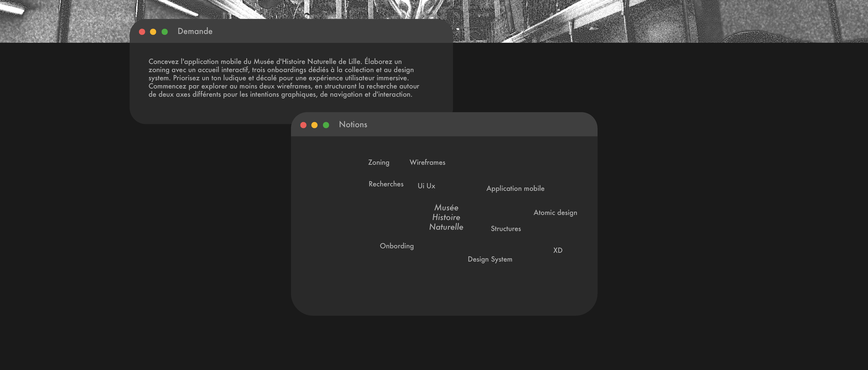The image size is (868, 370).
Task: Click the Design System label
Action: [489, 259]
